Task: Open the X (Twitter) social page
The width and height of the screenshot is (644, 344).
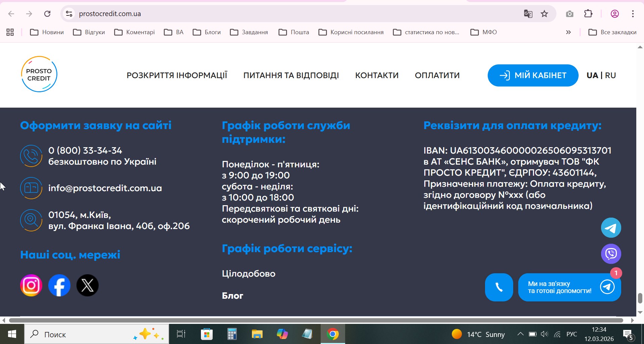Action: click(88, 285)
